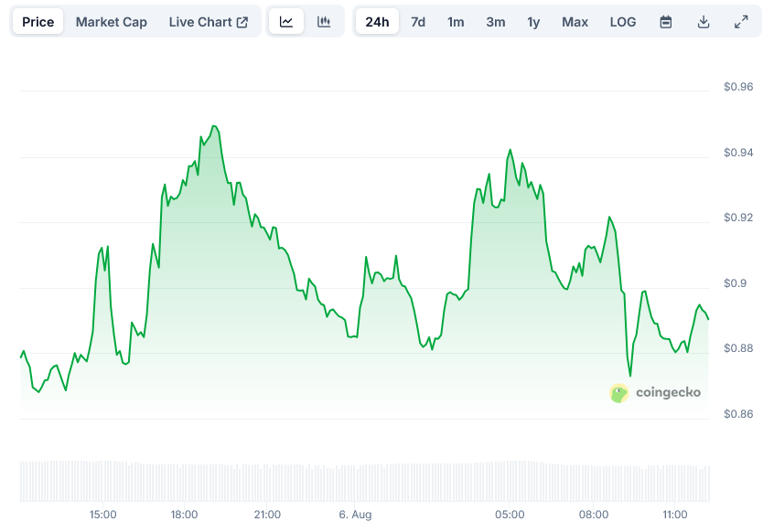763x532 pixels.
Task: Open the Live Chart link
Action: click(x=209, y=22)
